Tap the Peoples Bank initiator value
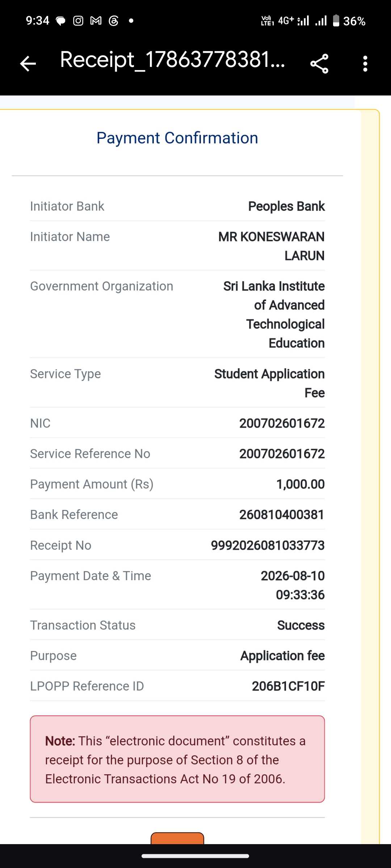The image size is (391, 868). click(286, 206)
